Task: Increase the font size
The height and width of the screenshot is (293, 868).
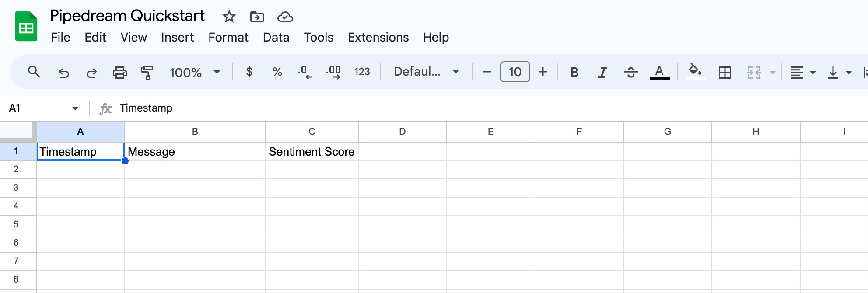Action: pos(543,72)
